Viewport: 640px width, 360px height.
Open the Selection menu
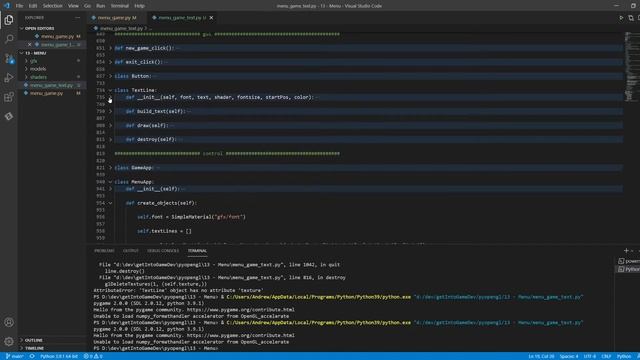pos(53,6)
